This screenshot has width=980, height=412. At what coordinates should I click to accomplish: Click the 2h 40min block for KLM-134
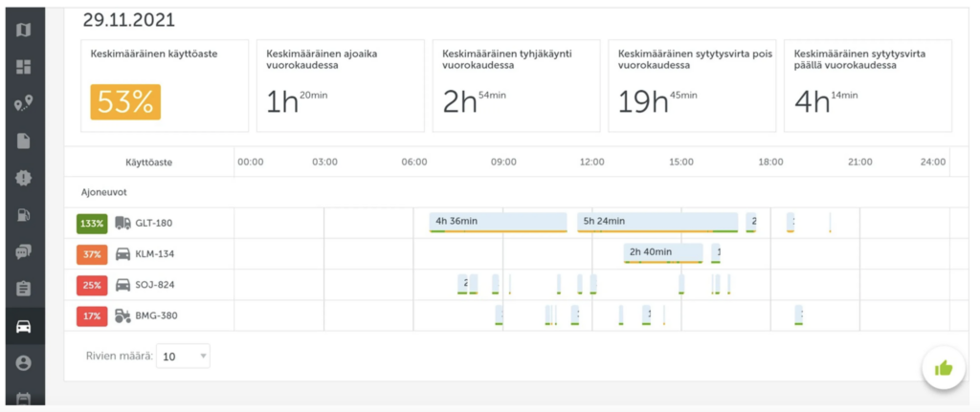[x=662, y=252]
